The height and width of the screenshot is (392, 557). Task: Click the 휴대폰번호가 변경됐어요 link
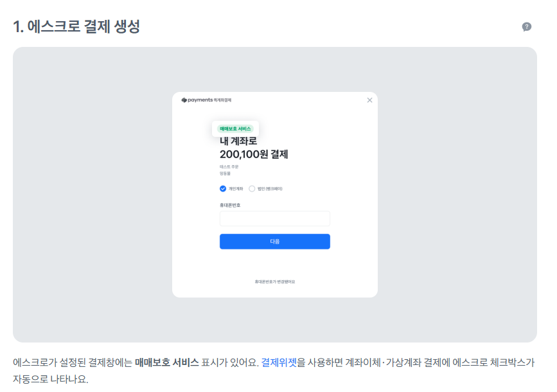tap(274, 281)
